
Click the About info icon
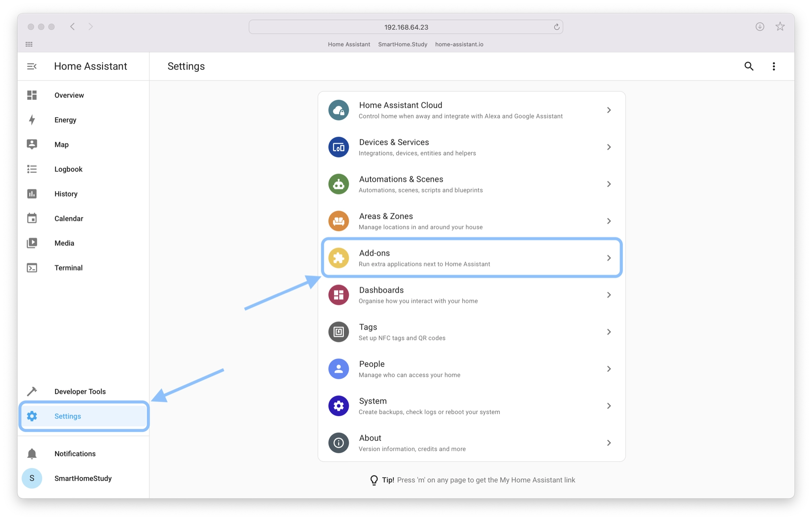coord(339,443)
